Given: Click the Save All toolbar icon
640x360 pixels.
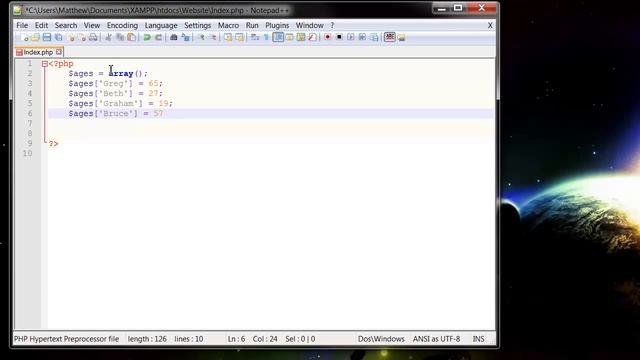Looking at the screenshot, I should (x=59, y=38).
